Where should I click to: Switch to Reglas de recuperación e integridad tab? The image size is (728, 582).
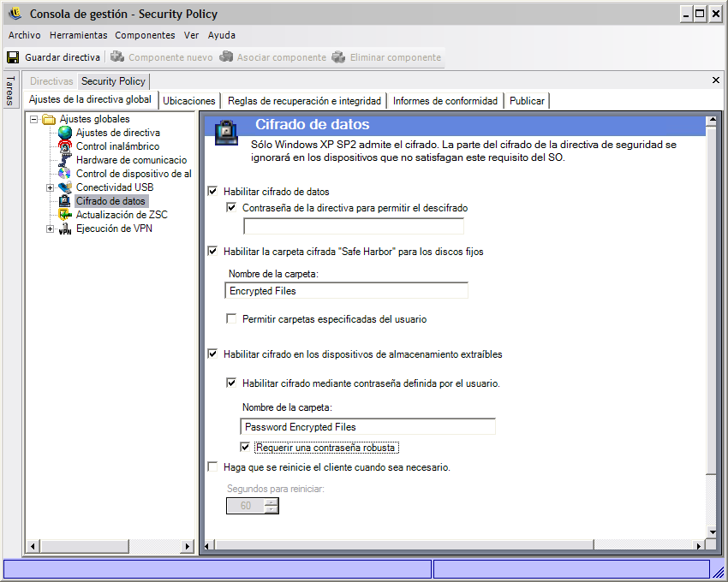(304, 101)
